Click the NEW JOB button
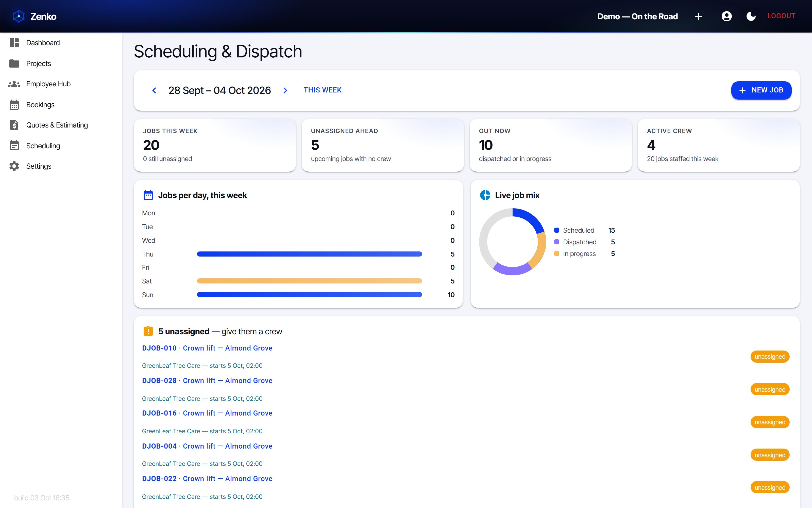 point(761,90)
